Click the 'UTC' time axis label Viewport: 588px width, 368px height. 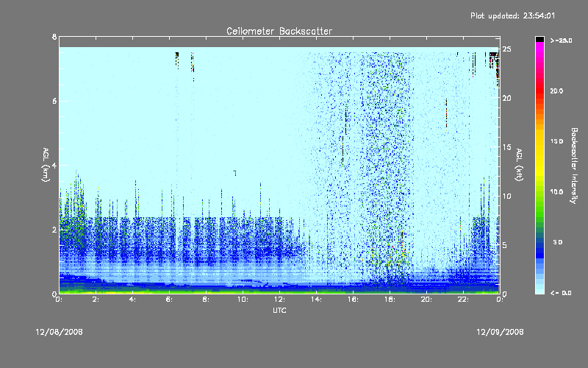pos(279,311)
